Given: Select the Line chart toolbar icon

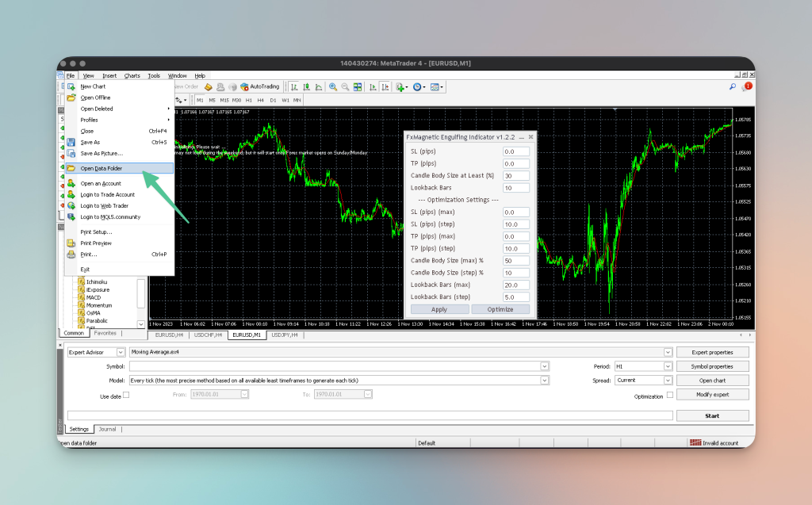Looking at the screenshot, I should coord(319,87).
